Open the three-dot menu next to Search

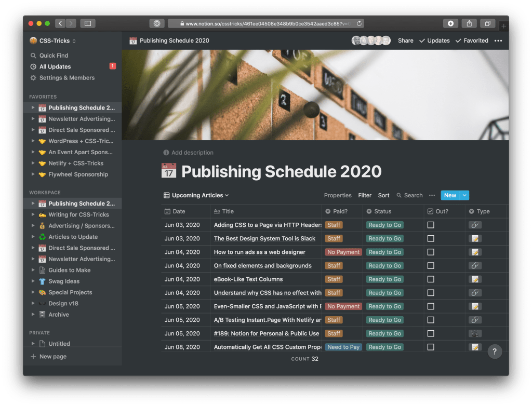tap(432, 195)
